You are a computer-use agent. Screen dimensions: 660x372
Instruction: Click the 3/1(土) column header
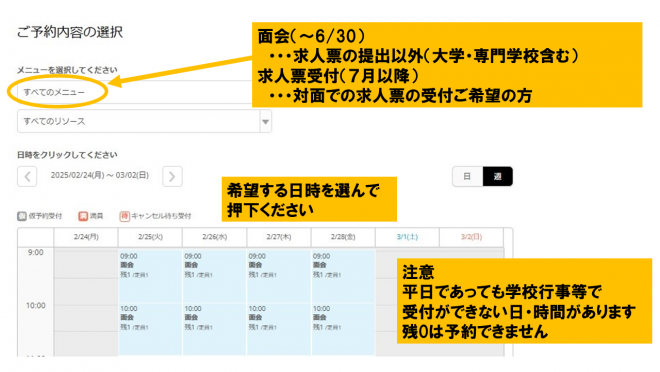click(407, 237)
